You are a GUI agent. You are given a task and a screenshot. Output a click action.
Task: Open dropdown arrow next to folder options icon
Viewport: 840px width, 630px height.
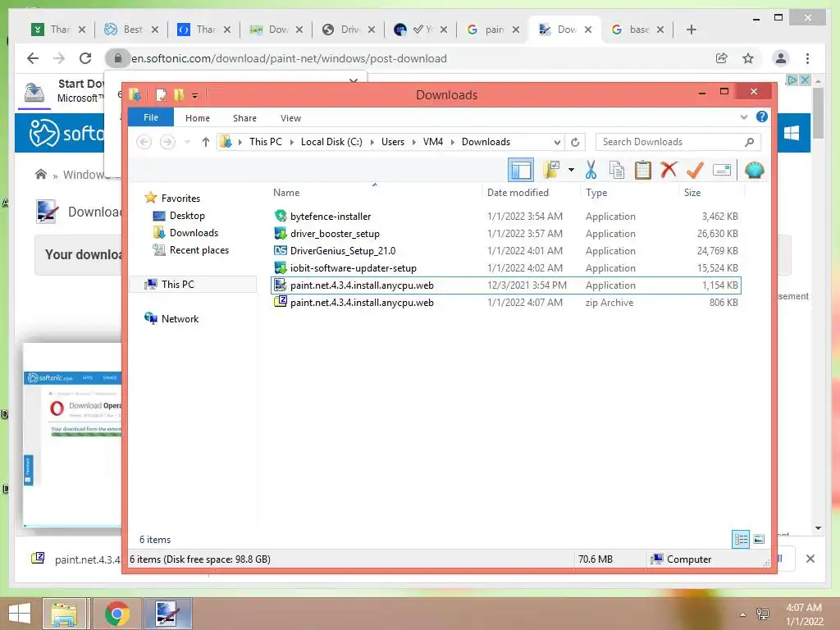coord(571,171)
